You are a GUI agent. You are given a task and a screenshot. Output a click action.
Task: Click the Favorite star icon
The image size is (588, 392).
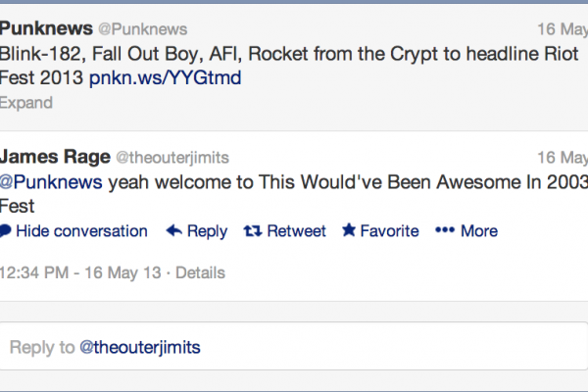348,231
